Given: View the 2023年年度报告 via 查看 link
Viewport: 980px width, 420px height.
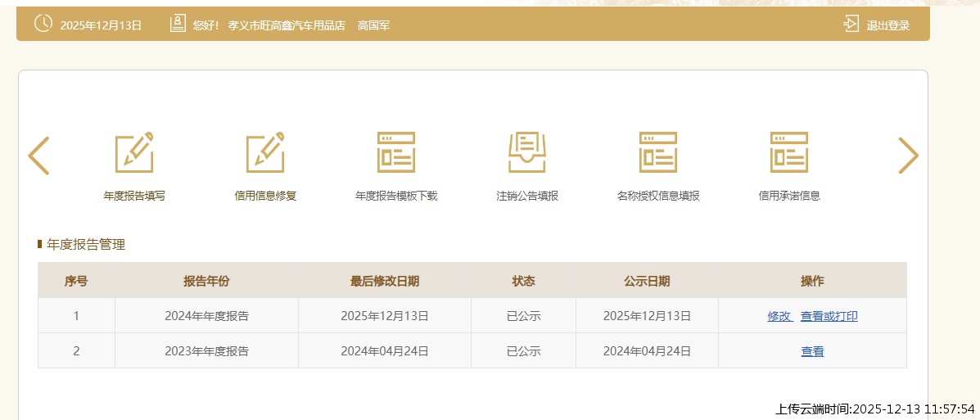Looking at the screenshot, I should [812, 351].
